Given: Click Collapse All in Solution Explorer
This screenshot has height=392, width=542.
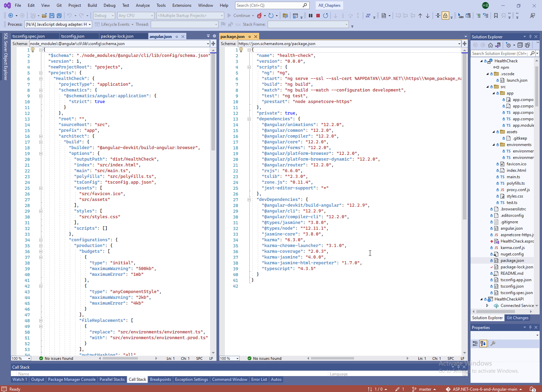Looking at the screenshot, I should pyautogui.click(x=520, y=45).
